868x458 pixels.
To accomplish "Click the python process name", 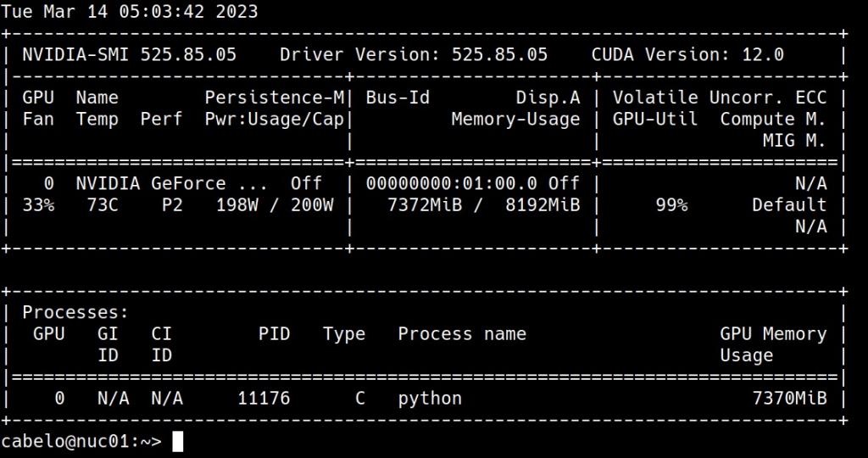I will (430, 398).
